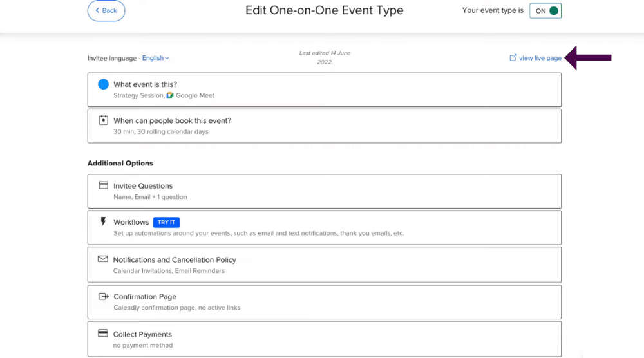The image size is (644, 358).
Task: Click the Google Meet icon
Action: pyautogui.click(x=169, y=95)
